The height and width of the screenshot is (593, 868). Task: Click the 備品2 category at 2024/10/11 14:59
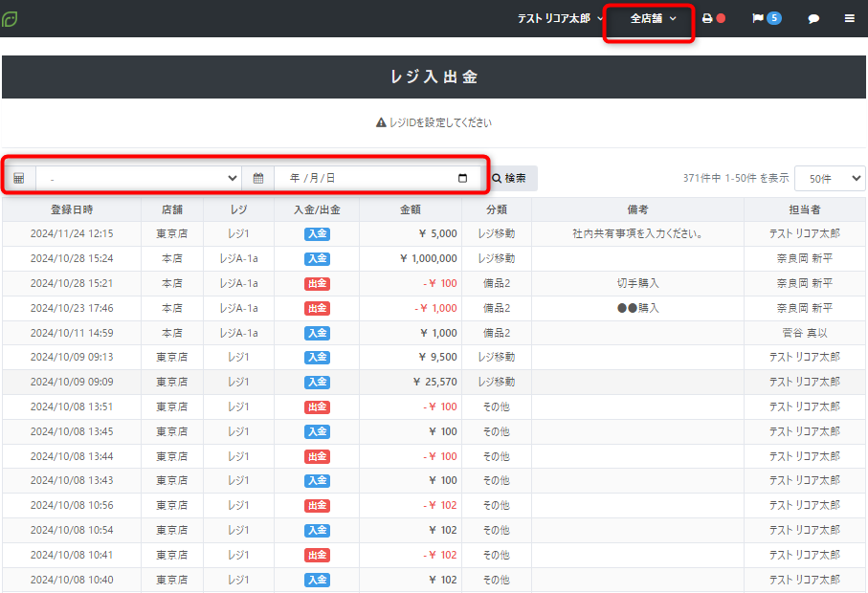click(497, 333)
